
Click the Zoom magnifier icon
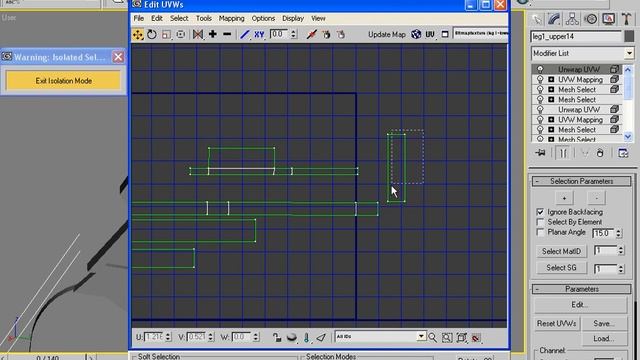pyautogui.click(x=433, y=338)
